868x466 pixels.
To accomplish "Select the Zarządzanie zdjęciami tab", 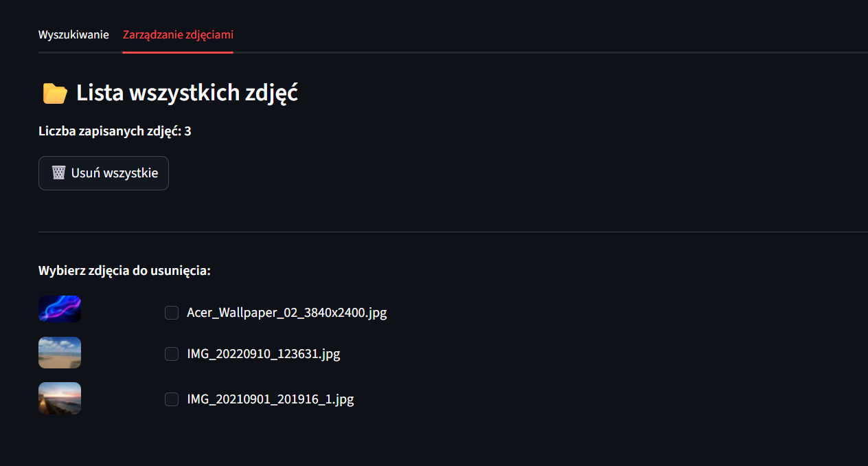I will 178,34.
